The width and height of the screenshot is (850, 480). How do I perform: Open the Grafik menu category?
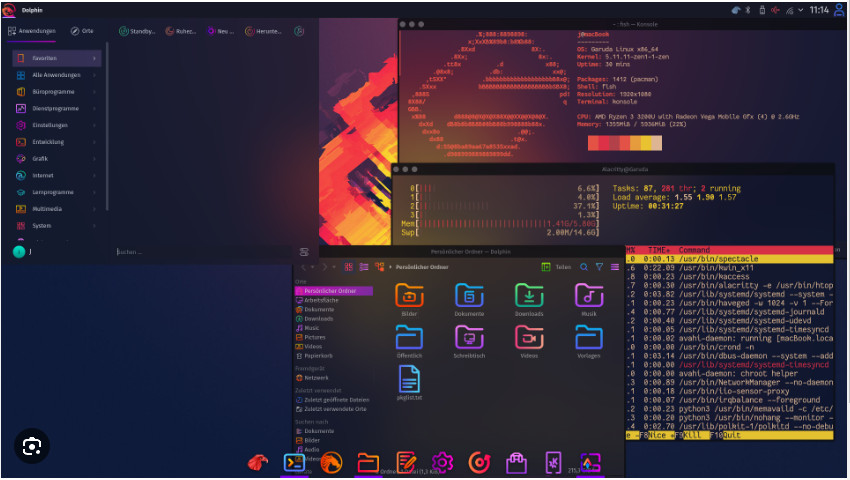[x=56, y=159]
